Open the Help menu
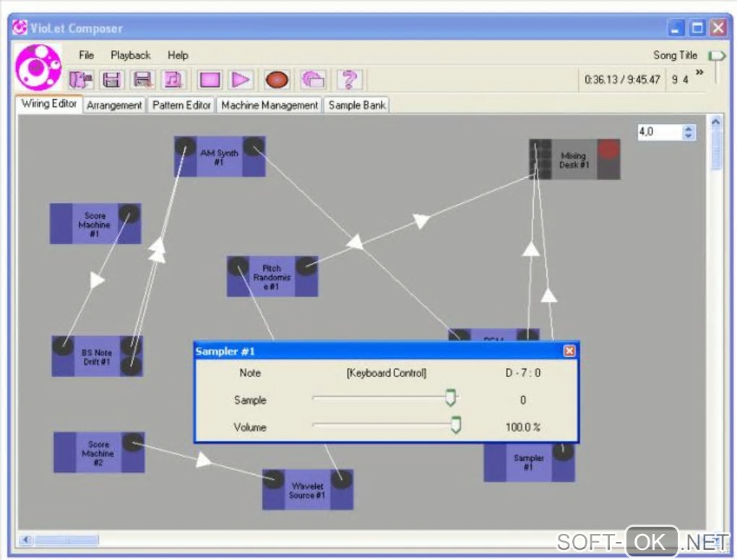This screenshot has width=737, height=560. 178,55
